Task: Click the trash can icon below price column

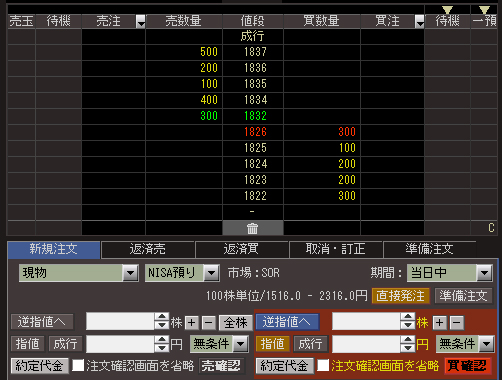Action: click(x=253, y=228)
